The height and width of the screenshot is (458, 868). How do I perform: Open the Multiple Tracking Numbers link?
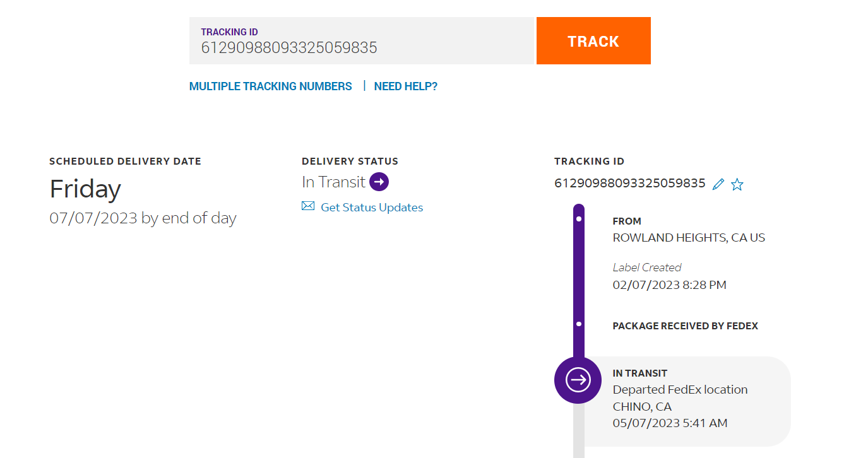[x=270, y=86]
